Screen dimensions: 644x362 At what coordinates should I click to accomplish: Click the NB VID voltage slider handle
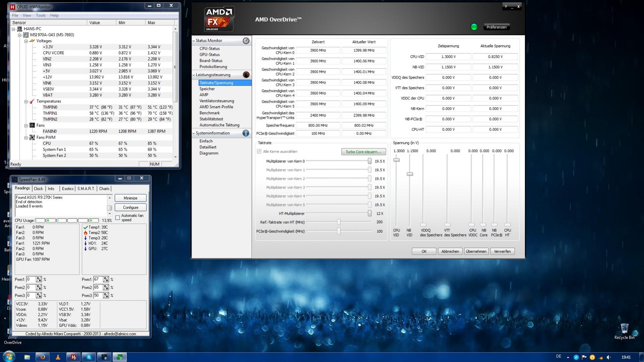click(410, 174)
